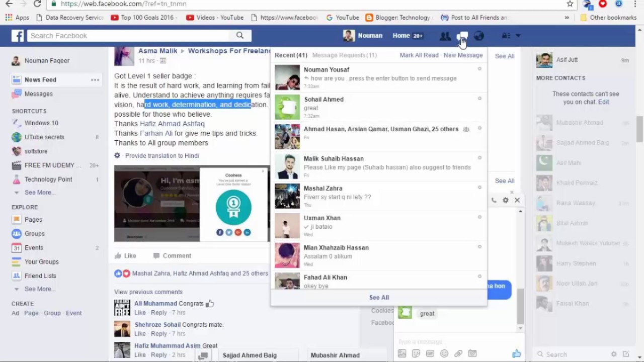Toggle read status of Mashal Zahra message
The height and width of the screenshot is (362, 644).
479,188
